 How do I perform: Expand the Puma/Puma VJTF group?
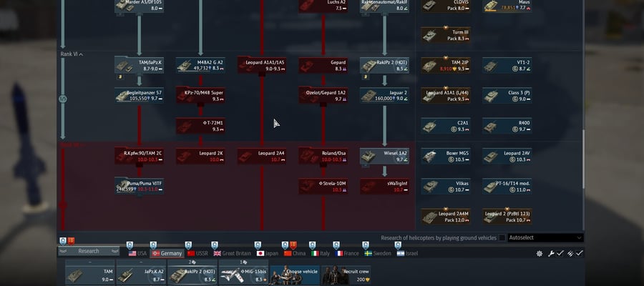pos(140,187)
